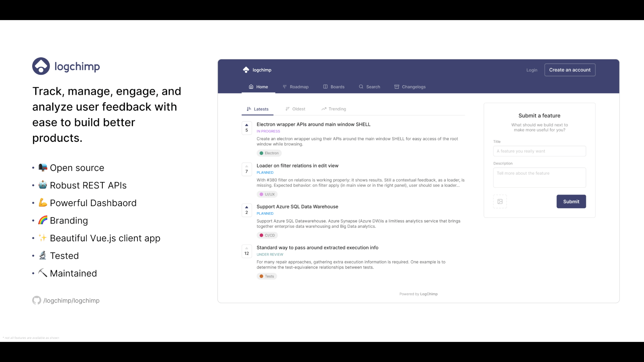Open the UI/UX tag on Loader post
Viewport: 644px width, 362px height.
tap(267, 194)
